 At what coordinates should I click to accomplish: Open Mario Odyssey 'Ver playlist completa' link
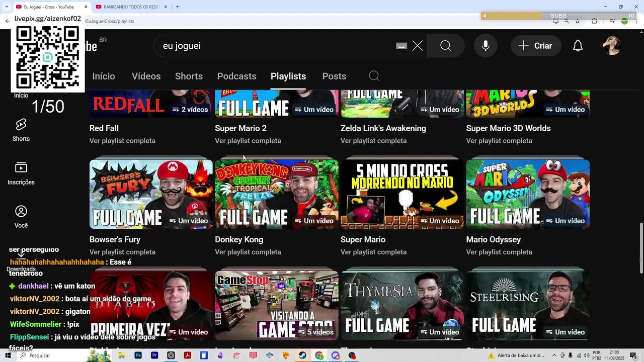tap(499, 252)
